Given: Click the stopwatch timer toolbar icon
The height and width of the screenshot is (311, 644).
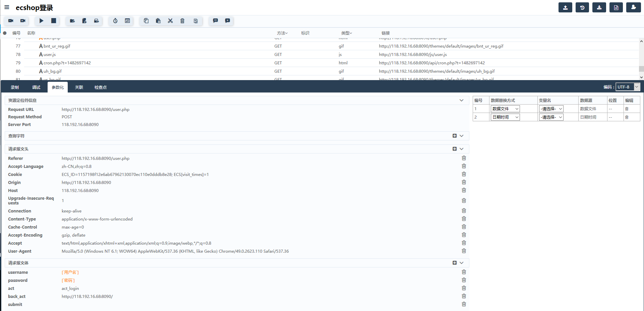Looking at the screenshot, I should click(x=115, y=21).
